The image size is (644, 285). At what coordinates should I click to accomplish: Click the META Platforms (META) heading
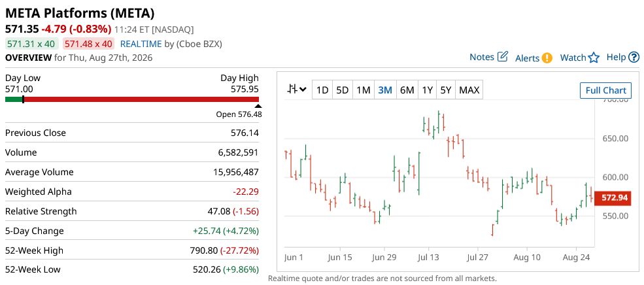pyautogui.click(x=80, y=14)
